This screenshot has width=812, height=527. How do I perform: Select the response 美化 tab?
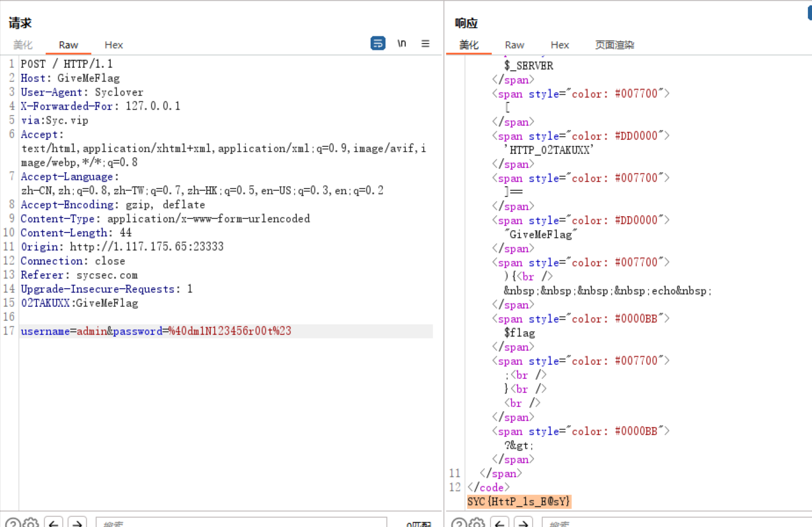pos(468,45)
